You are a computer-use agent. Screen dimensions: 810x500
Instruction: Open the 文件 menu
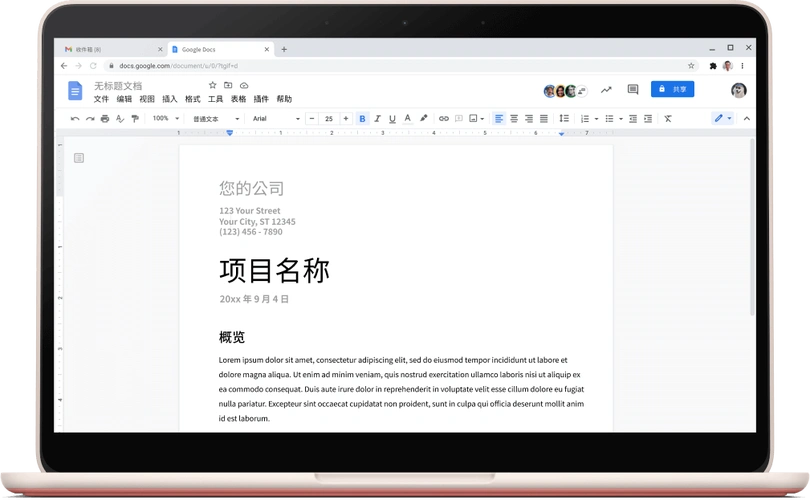101,99
